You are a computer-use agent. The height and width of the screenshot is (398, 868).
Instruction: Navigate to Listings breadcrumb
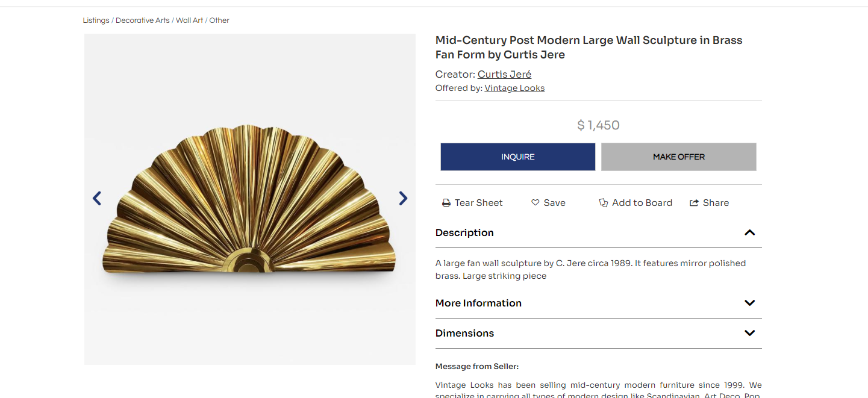point(96,20)
